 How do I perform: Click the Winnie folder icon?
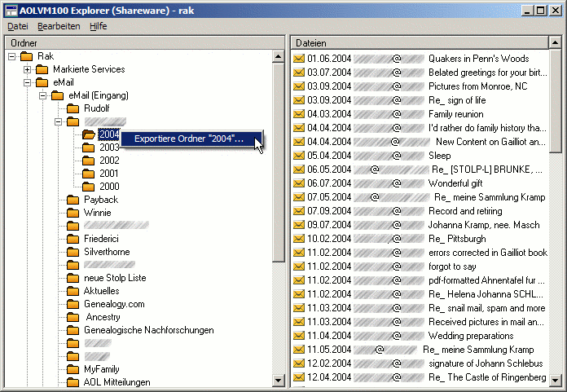[x=73, y=213]
